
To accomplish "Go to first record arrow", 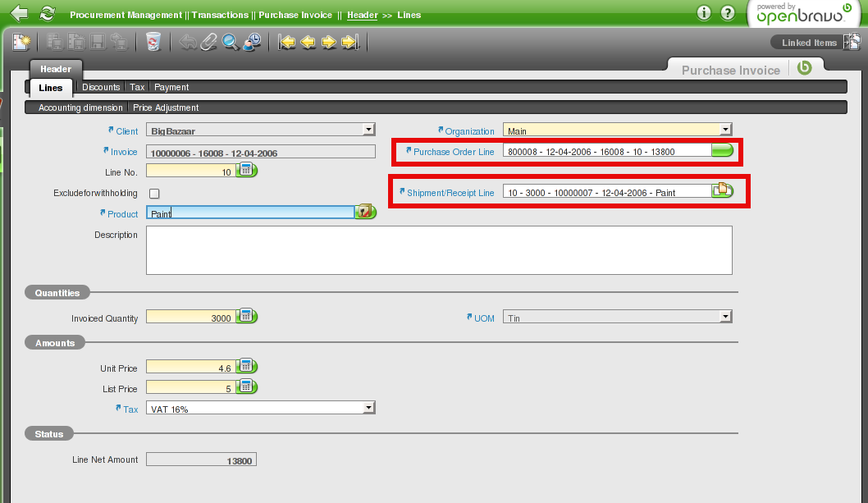I will [286, 42].
